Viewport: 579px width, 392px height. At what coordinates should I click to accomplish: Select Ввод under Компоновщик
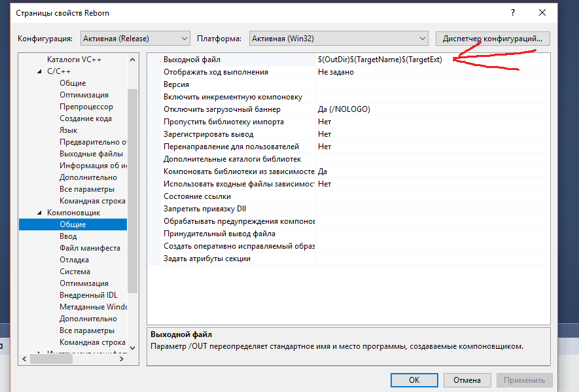tap(69, 236)
